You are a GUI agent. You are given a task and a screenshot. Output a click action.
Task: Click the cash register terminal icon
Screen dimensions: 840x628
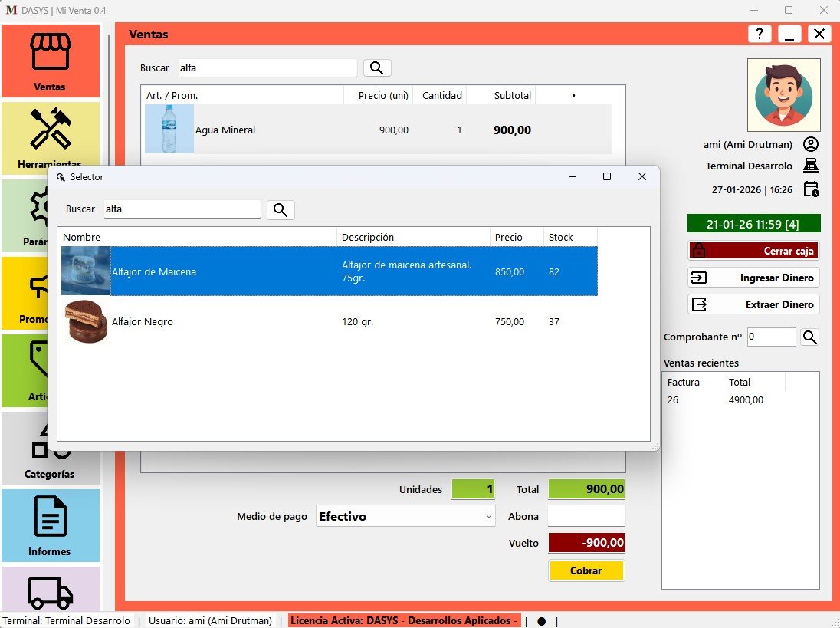click(x=811, y=166)
